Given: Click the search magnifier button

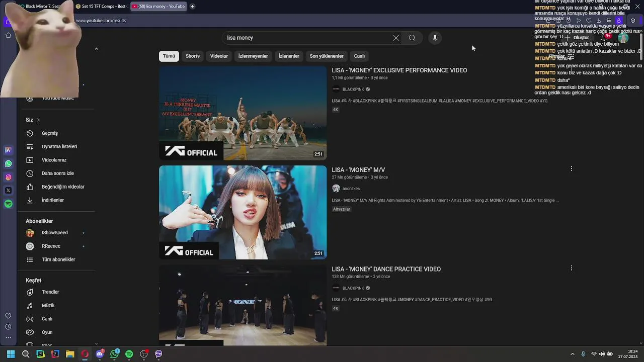Looking at the screenshot, I should pos(412,38).
